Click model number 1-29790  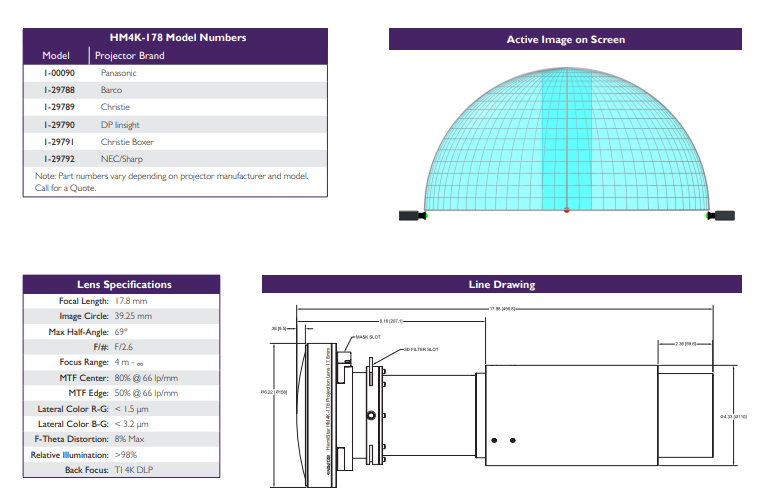[x=59, y=125]
